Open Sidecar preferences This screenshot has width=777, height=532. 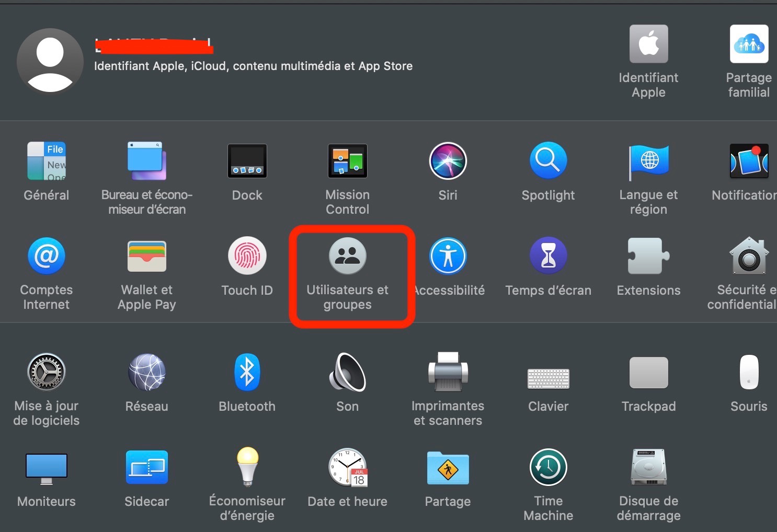147,467
